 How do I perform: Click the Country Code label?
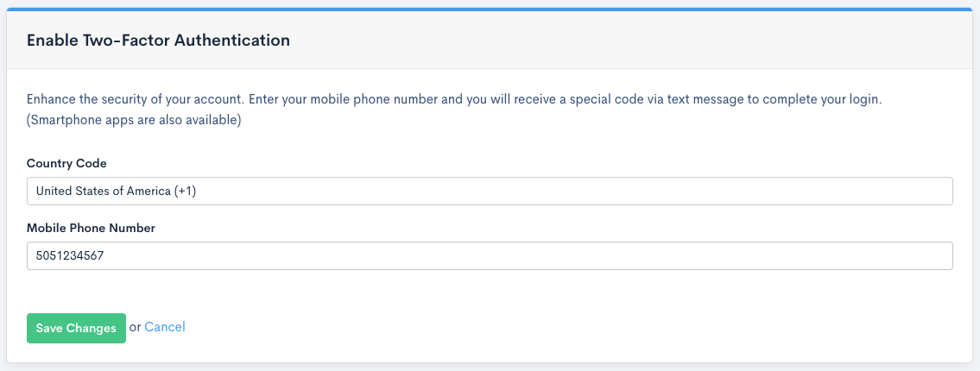point(66,163)
